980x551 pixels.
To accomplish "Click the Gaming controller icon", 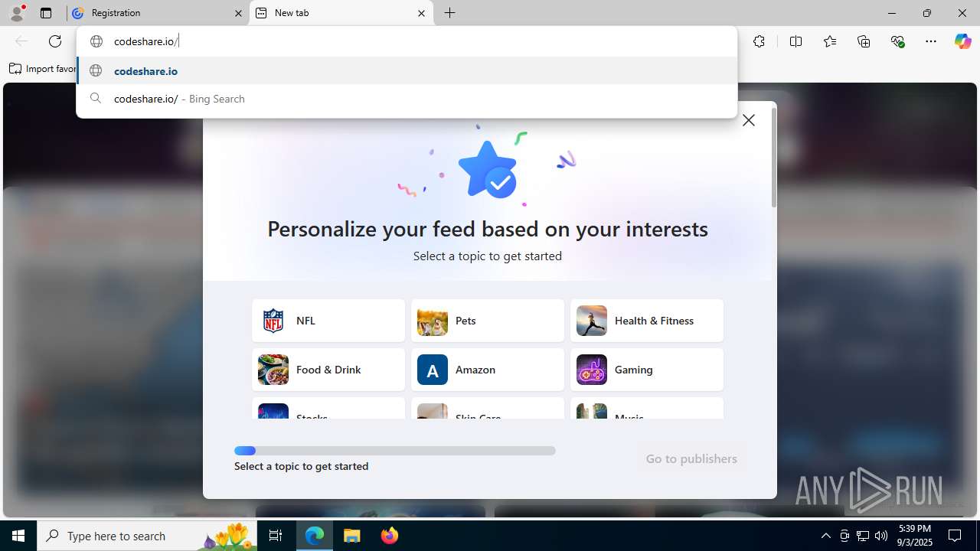I will pos(592,370).
